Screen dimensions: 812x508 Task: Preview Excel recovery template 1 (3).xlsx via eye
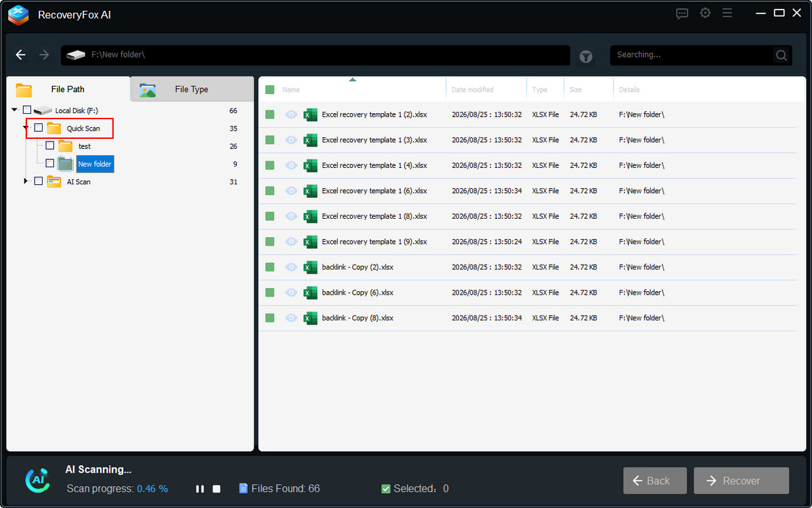291,140
